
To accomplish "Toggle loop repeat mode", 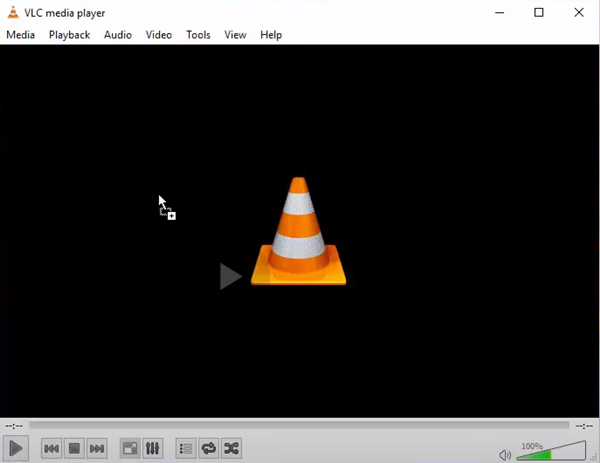I will pyautogui.click(x=209, y=448).
